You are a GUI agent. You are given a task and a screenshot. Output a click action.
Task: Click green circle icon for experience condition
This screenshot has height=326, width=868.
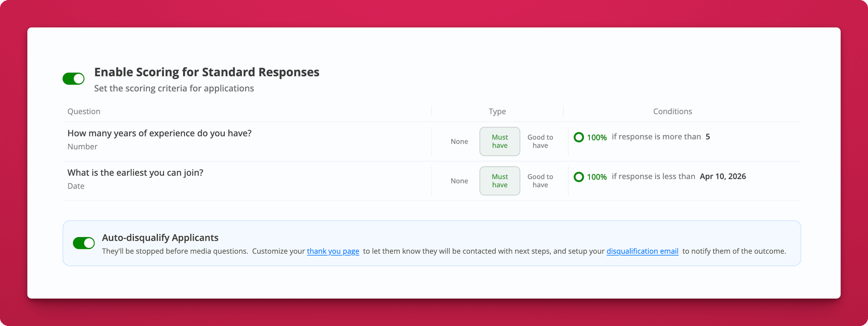pyautogui.click(x=579, y=137)
